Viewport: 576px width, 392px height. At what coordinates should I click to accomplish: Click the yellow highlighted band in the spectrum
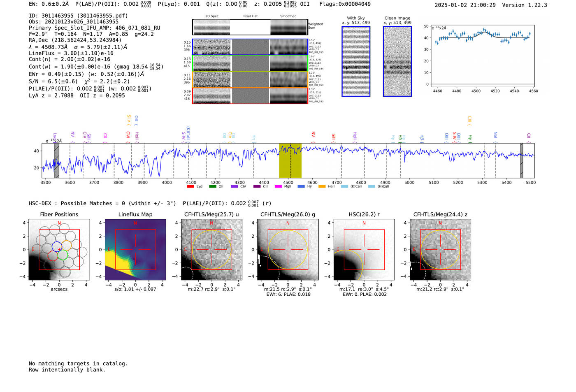click(290, 160)
